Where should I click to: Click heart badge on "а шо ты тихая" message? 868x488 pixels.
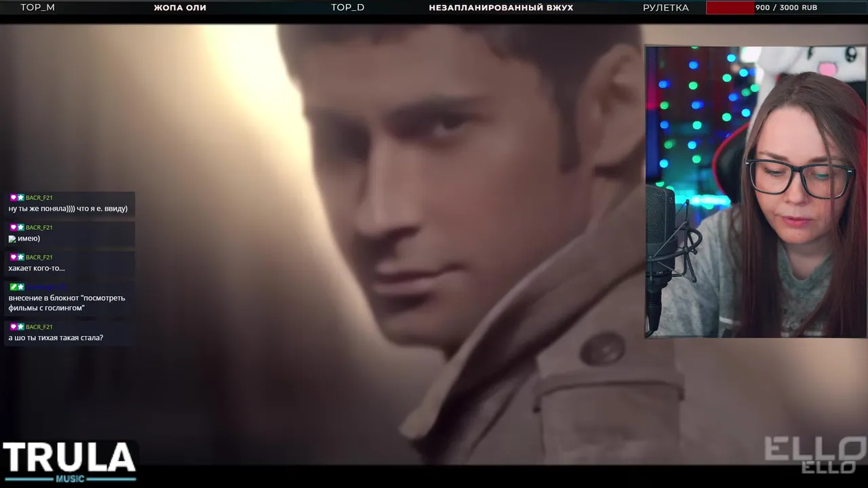pos(13,327)
